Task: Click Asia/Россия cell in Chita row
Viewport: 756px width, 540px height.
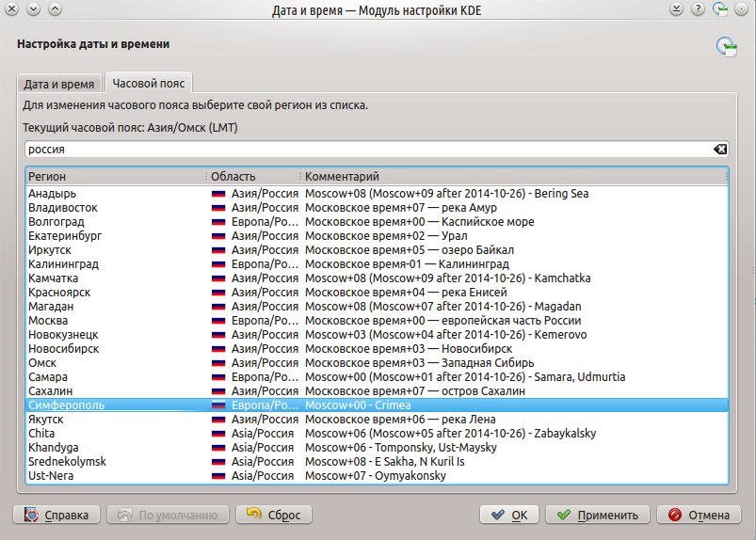Action: click(263, 434)
